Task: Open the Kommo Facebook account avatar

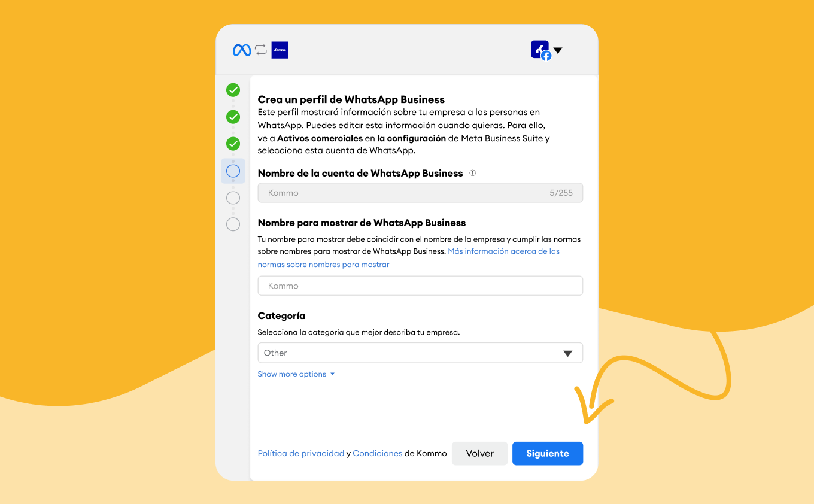Action: (540, 50)
